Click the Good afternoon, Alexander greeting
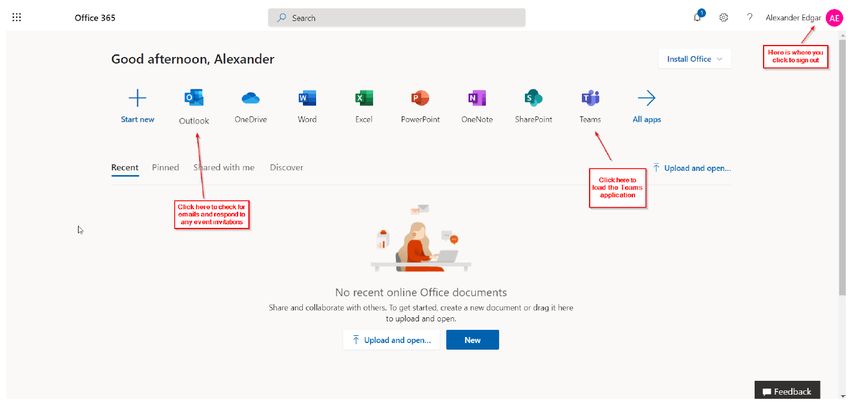The image size is (850, 406). point(192,59)
